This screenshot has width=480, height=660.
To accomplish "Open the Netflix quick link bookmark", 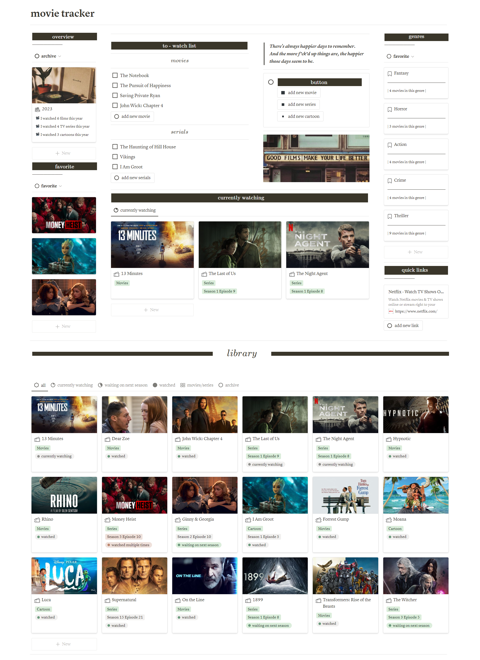I will [x=416, y=301].
